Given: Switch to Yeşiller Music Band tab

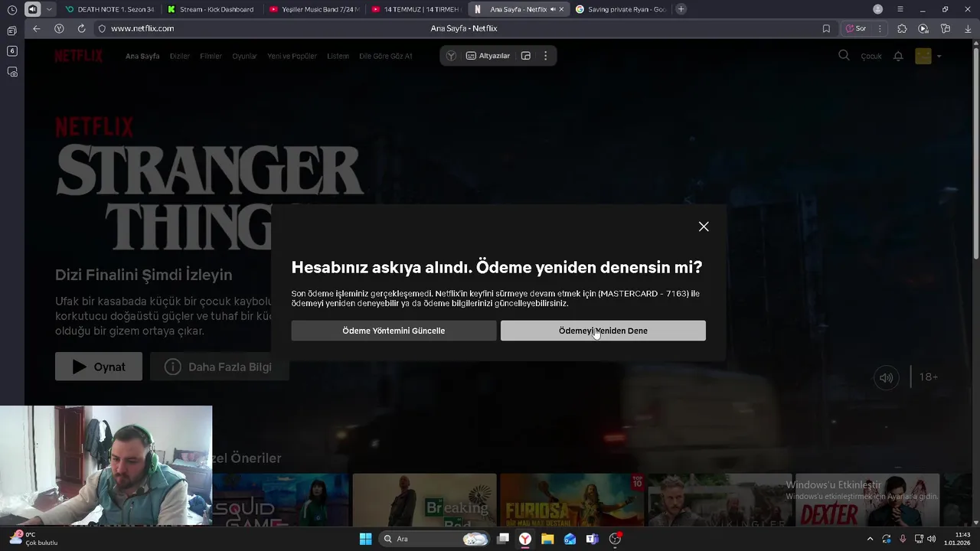Looking at the screenshot, I should pos(314,9).
